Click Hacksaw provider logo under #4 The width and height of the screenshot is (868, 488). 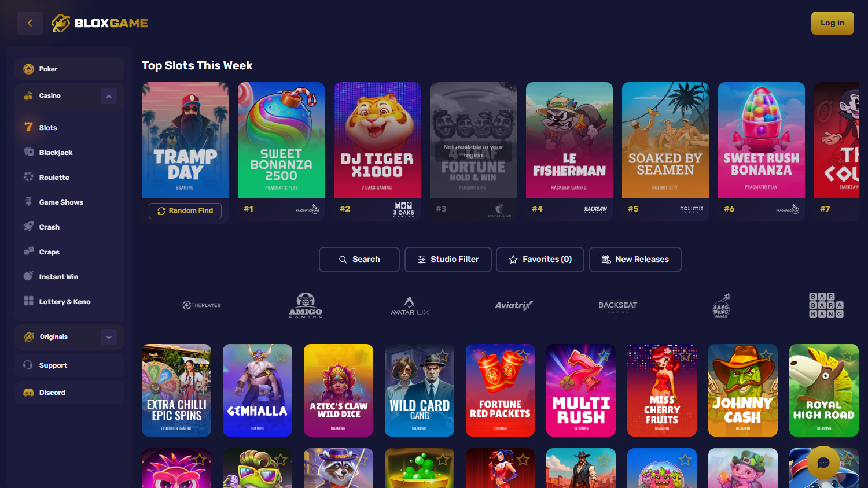click(x=595, y=209)
